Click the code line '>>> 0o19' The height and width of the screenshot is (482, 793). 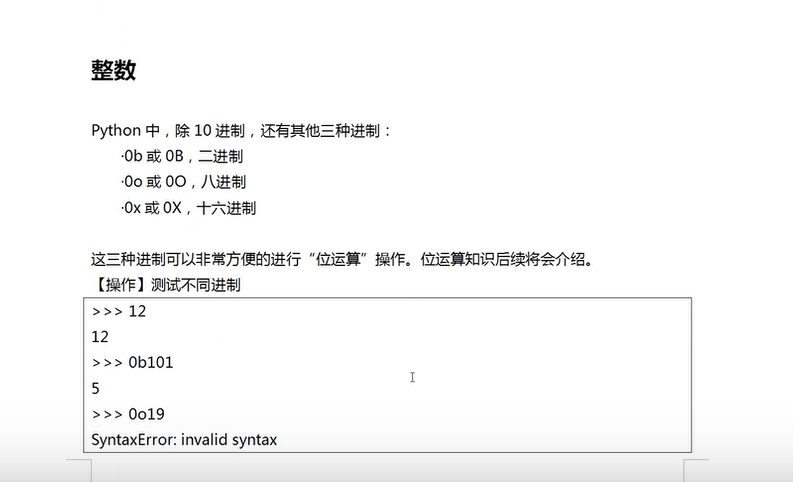(128, 414)
